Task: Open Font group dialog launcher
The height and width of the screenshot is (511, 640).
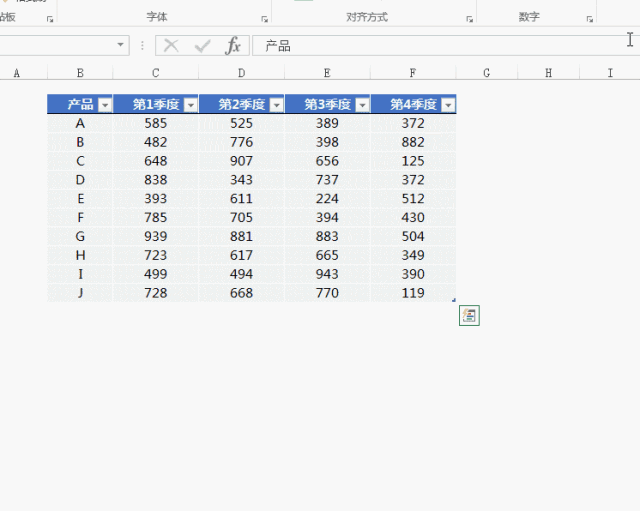Action: [x=264, y=19]
